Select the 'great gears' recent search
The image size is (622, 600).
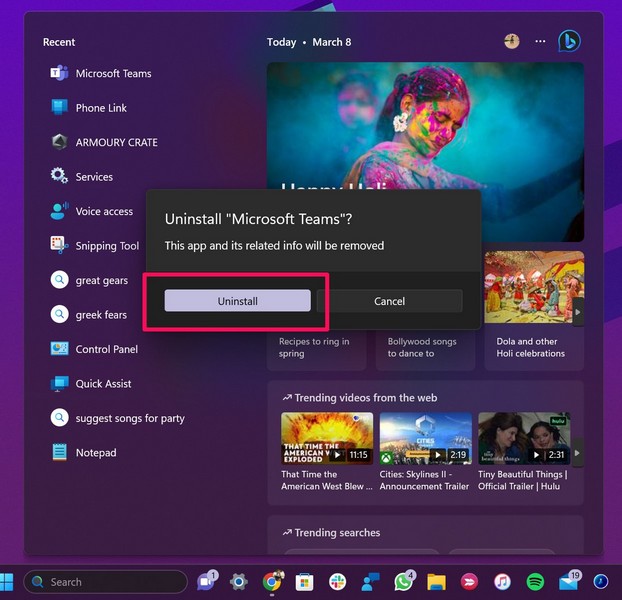pos(101,281)
